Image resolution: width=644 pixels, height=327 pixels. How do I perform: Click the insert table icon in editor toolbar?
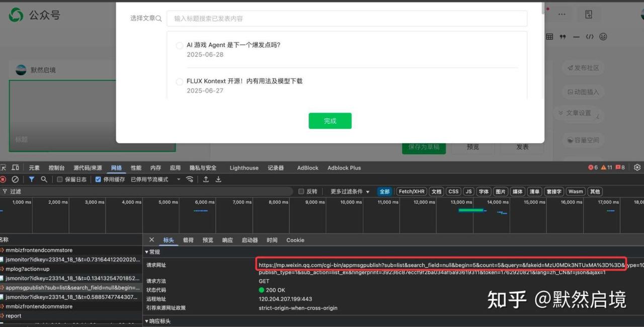tap(549, 37)
